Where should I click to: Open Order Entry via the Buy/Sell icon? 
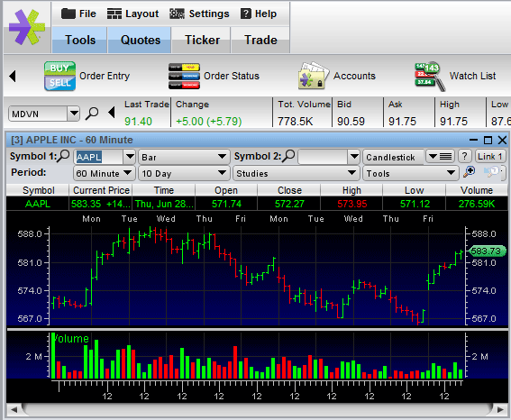pyautogui.click(x=60, y=76)
